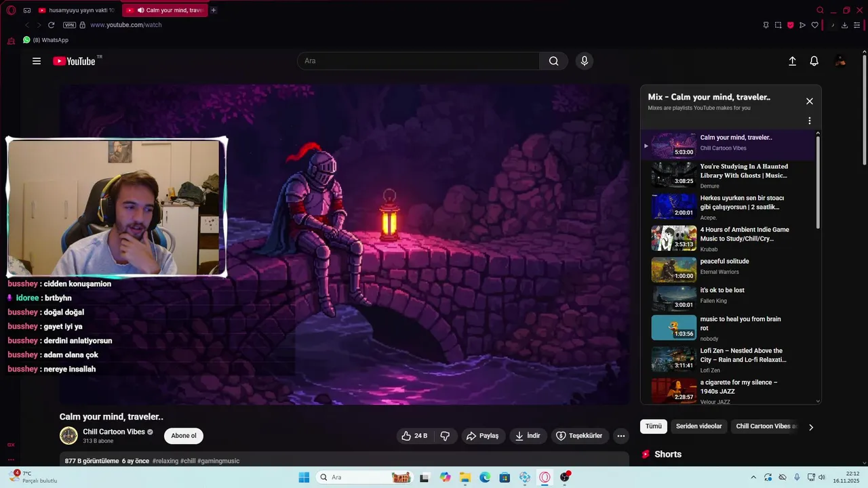This screenshot has width=868, height=488.
Task: Open the Opera downloads icon
Action: click(x=844, y=25)
